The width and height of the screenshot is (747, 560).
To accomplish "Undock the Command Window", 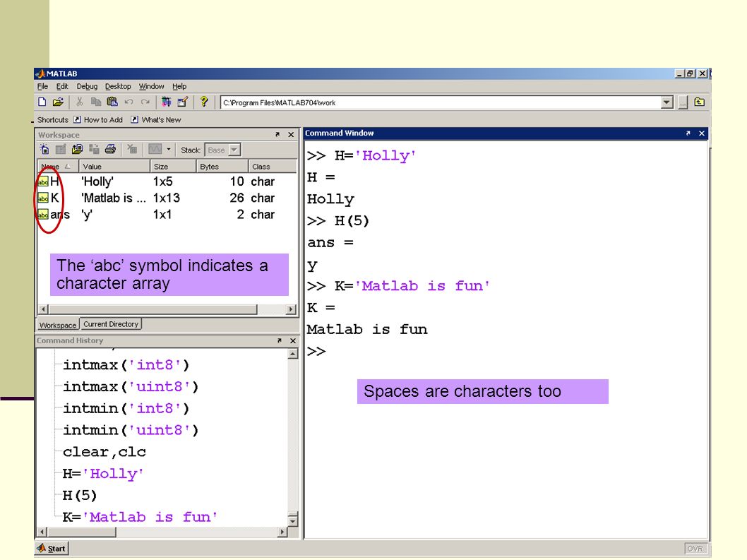I will pyautogui.click(x=688, y=133).
